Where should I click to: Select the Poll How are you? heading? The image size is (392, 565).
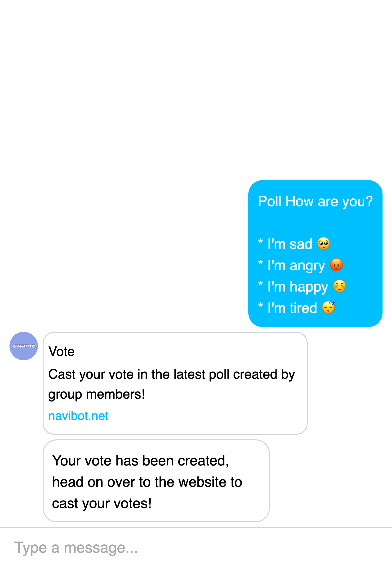click(x=315, y=201)
